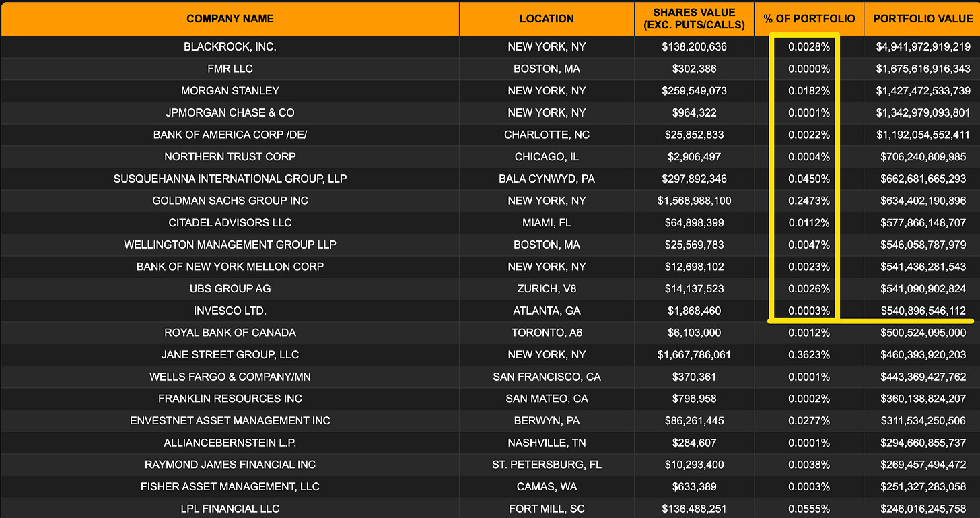Screen dimensions: 980x518
Task: Click the LOCATION column header
Action: pyautogui.click(x=547, y=19)
